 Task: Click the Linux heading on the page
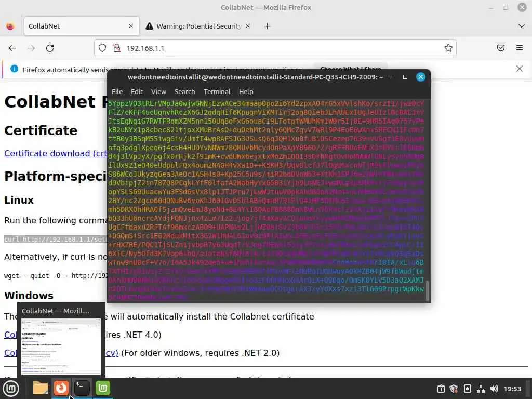[x=19, y=200]
